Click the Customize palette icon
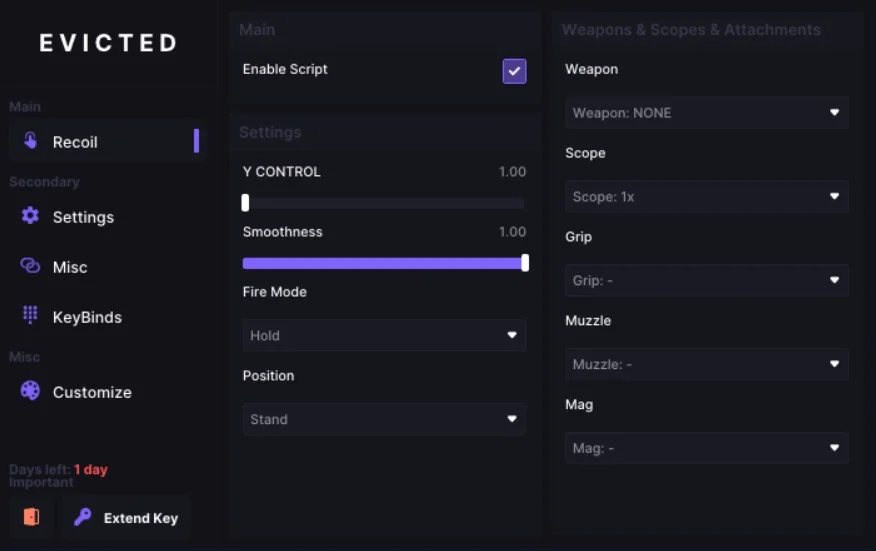 (x=30, y=391)
